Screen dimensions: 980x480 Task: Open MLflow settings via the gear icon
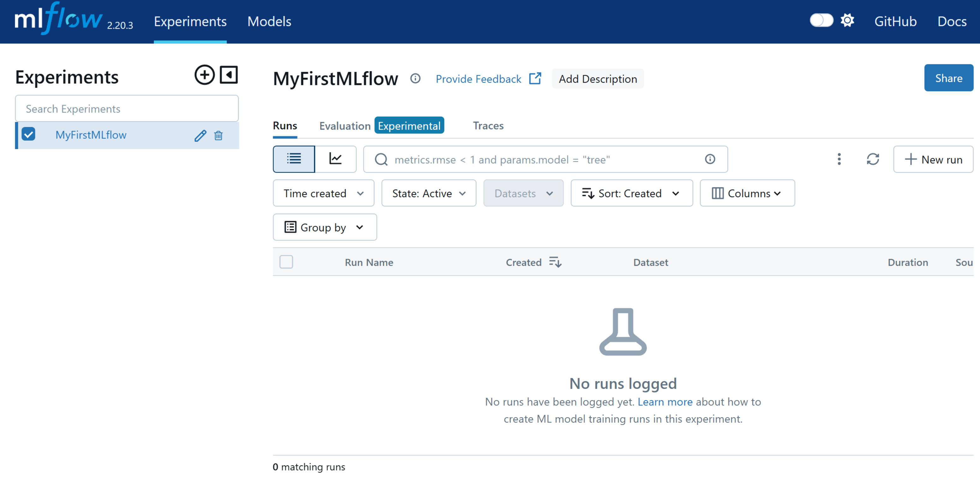point(847,21)
